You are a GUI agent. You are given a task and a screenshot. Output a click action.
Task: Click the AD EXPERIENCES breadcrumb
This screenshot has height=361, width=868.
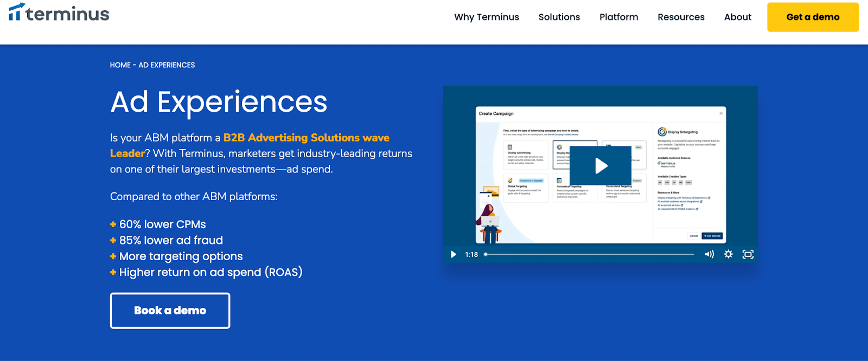(x=167, y=65)
